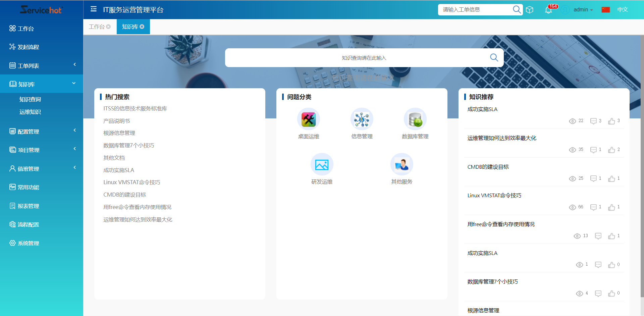Open the 研发运维 category icon
Viewport: 644px width, 316px height.
[322, 164]
